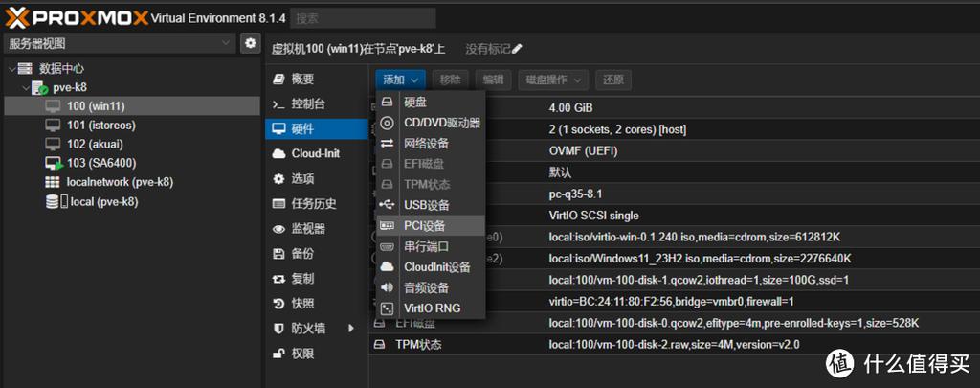Select the pc-q35-8.1 machine row
Screen dimensions: 980x388
click(x=675, y=194)
